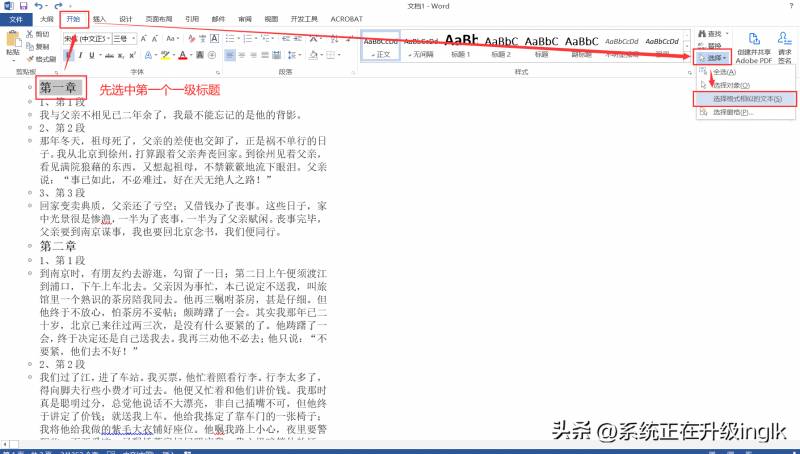
Task: Click the Help question mark icon
Action: click(x=791, y=6)
